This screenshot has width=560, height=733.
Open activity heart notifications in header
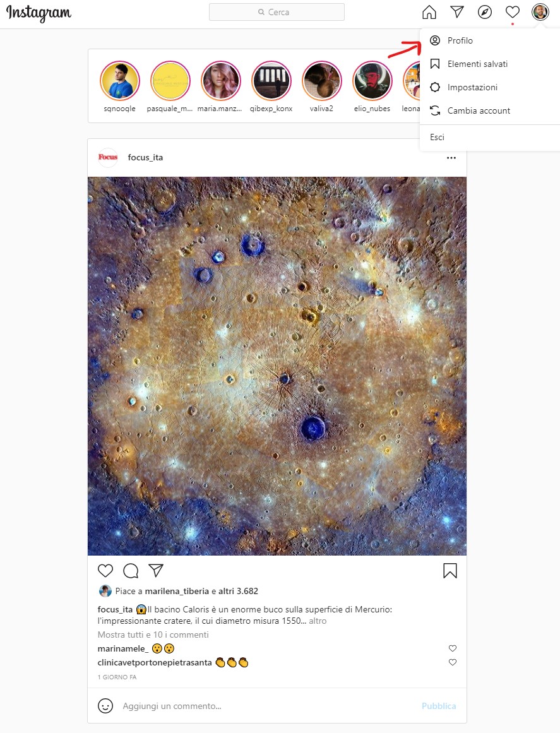tap(513, 12)
